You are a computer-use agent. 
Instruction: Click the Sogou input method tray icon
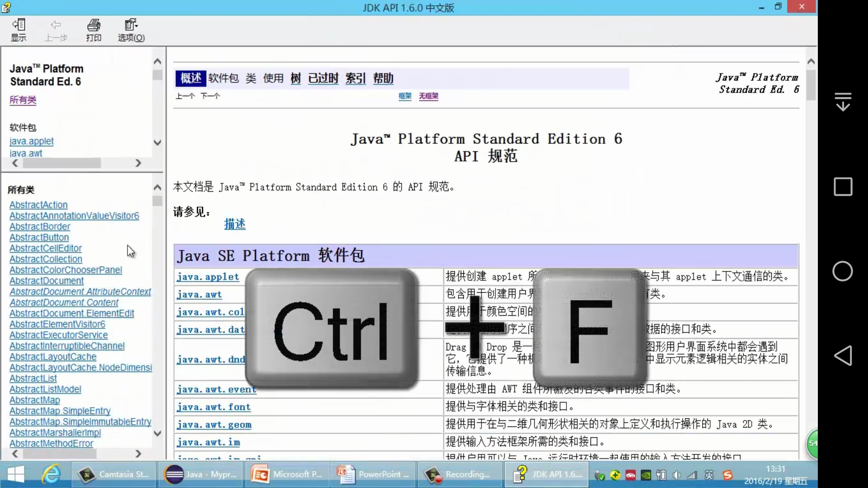727,475
